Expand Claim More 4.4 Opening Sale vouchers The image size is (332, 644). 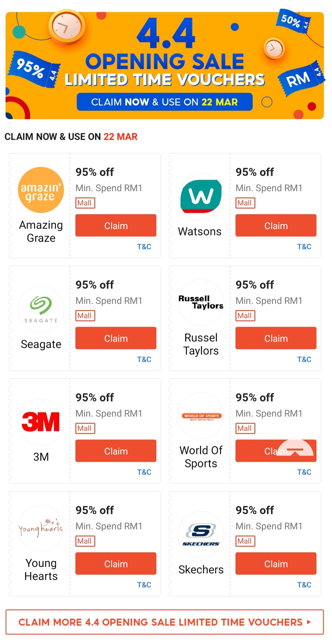click(x=164, y=622)
